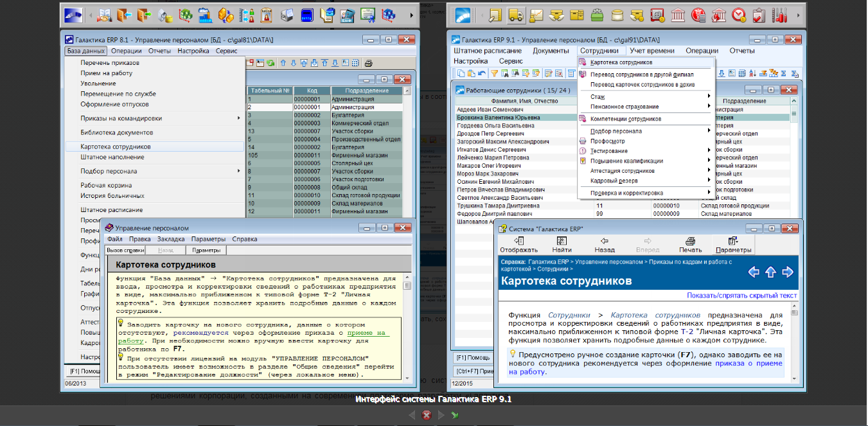Click the Показать/спрятать скрытый текст link
The height and width of the screenshot is (426, 868).
[741, 296]
